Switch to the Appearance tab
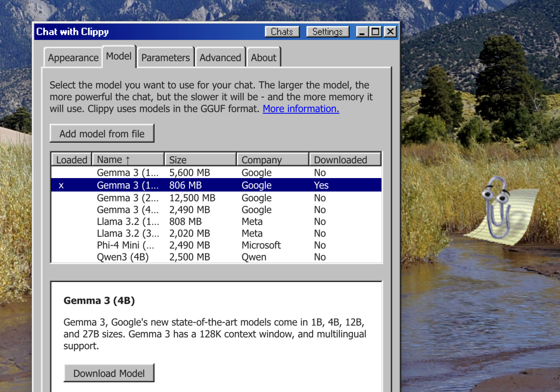 click(73, 57)
